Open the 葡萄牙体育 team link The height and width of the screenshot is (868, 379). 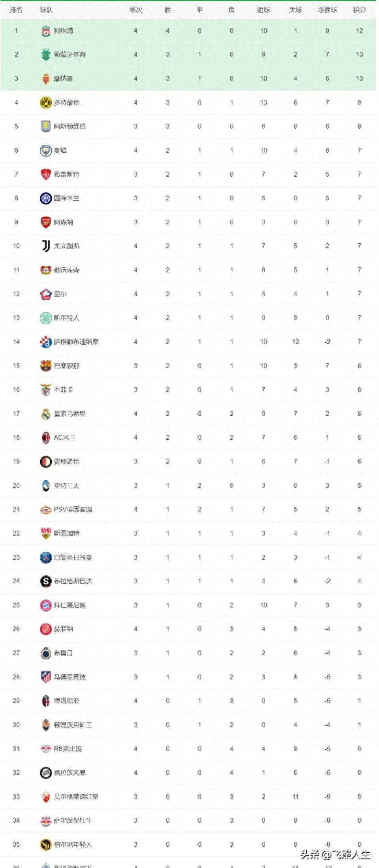pyautogui.click(x=69, y=54)
